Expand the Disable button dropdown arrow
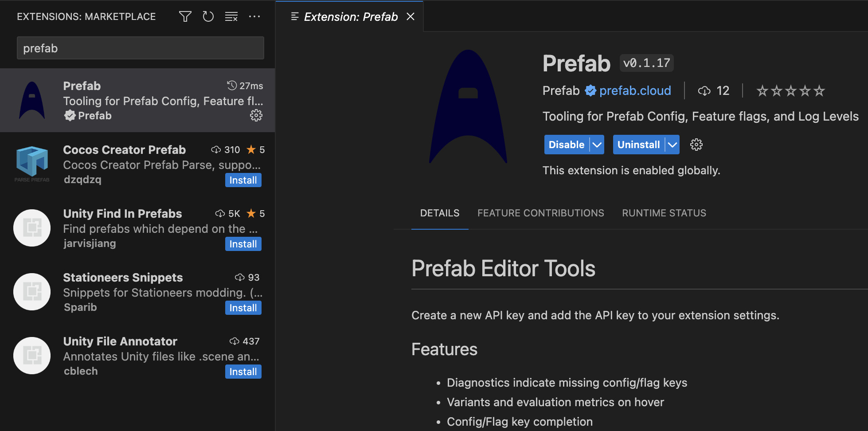The width and height of the screenshot is (868, 431). tap(597, 145)
